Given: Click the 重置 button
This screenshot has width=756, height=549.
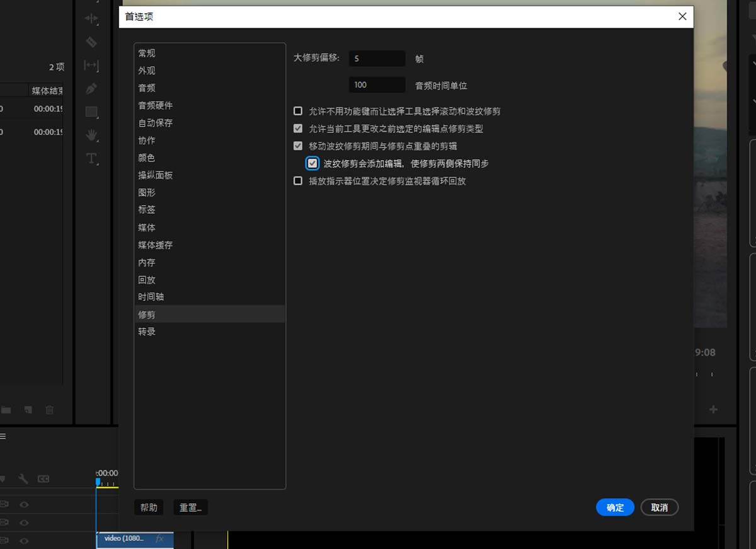Looking at the screenshot, I should click(190, 507).
